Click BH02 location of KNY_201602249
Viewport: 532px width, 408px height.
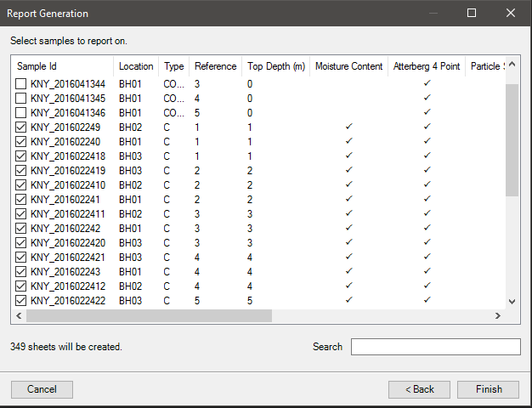point(130,127)
